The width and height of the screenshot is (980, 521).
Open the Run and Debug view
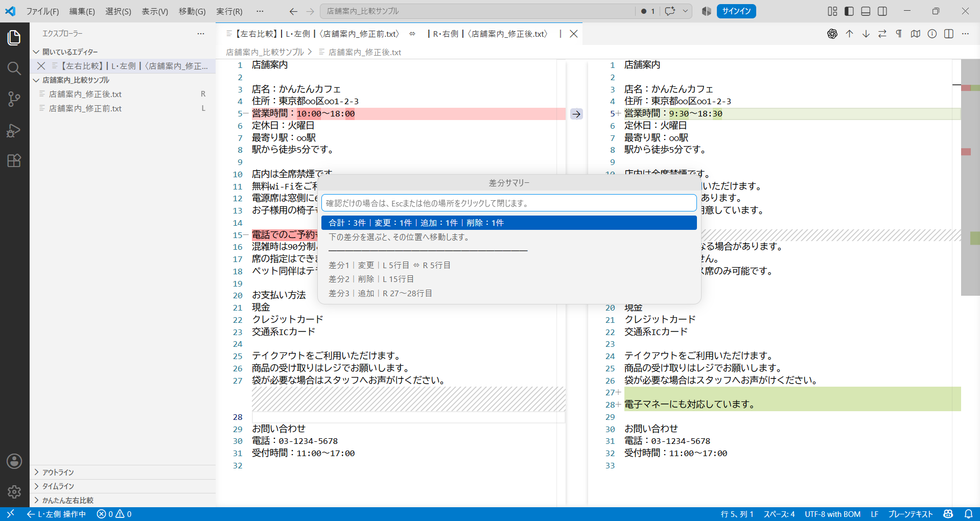(x=14, y=130)
